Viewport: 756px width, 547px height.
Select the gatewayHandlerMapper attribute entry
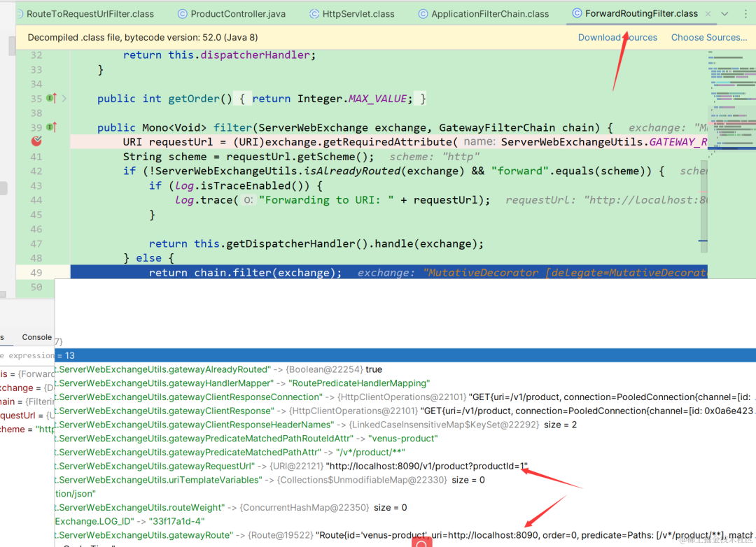405,383
